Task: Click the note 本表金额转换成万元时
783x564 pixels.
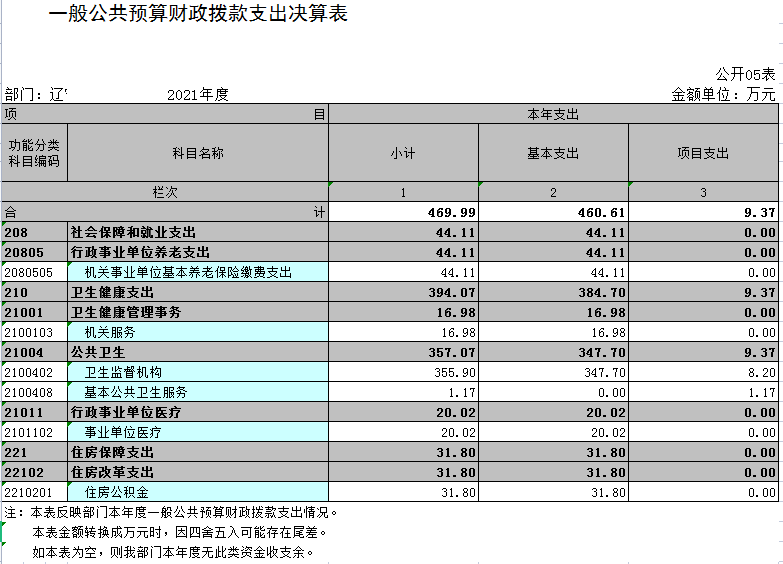Action: pos(180,533)
